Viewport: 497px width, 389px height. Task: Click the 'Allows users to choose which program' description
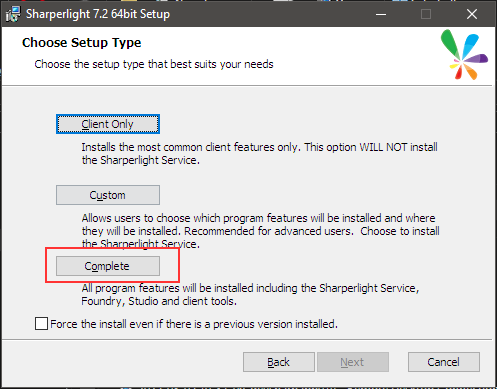click(x=261, y=231)
